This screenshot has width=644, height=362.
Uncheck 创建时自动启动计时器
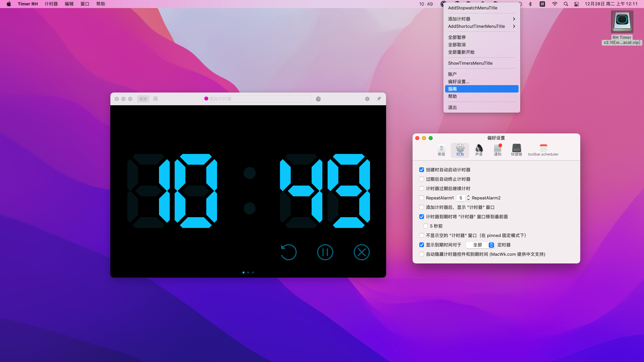tap(422, 170)
